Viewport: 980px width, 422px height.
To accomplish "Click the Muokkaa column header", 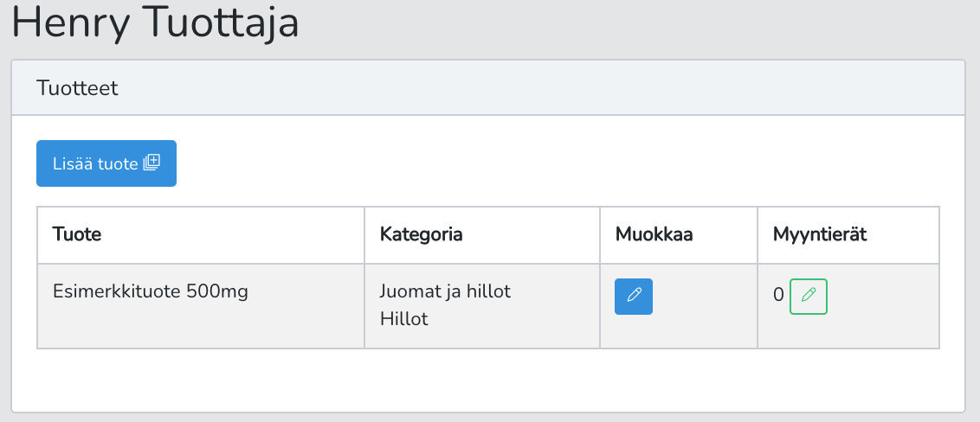I will click(x=654, y=234).
